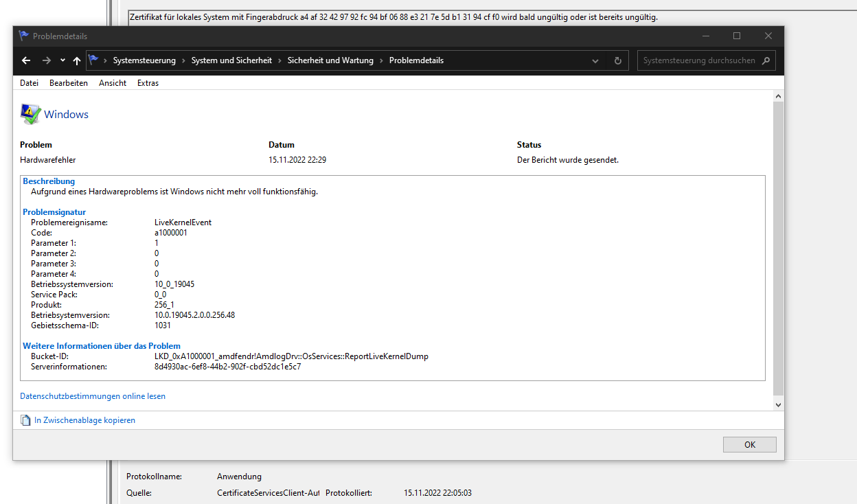Refresh the Problemdetails page

coord(617,60)
